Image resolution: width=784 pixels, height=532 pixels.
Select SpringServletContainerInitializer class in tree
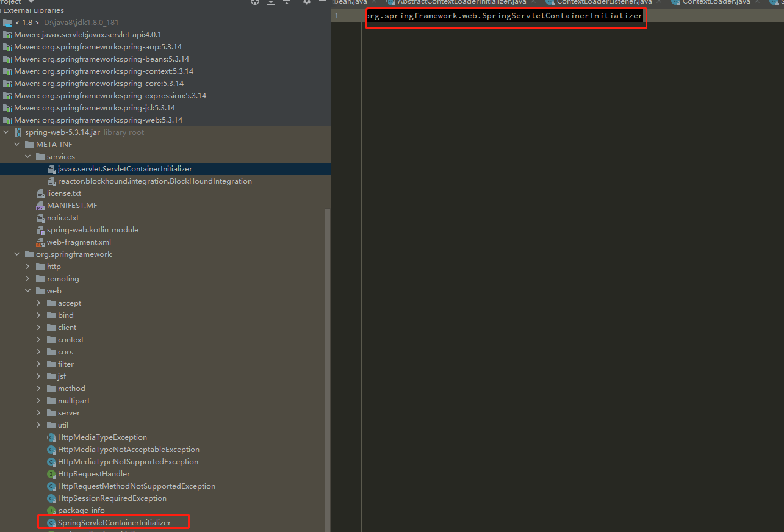[x=114, y=523]
